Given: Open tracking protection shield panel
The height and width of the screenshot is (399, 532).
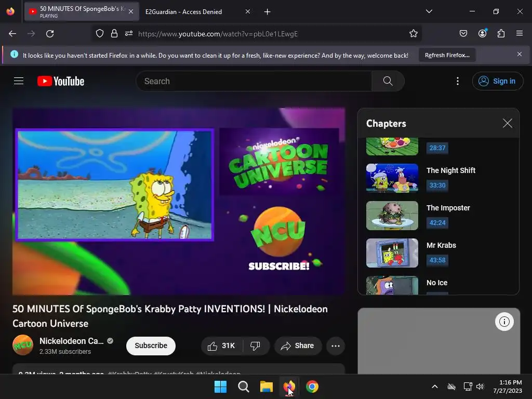Looking at the screenshot, I should coord(99,34).
